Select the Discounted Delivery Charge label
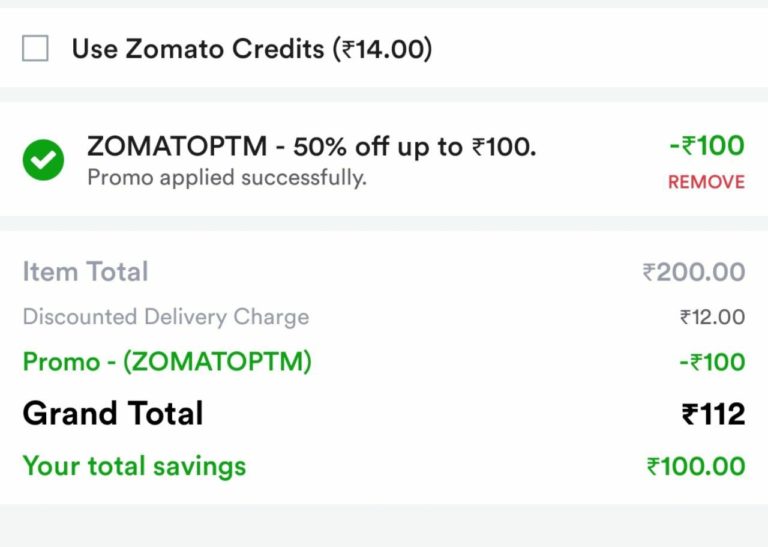 coord(166,317)
